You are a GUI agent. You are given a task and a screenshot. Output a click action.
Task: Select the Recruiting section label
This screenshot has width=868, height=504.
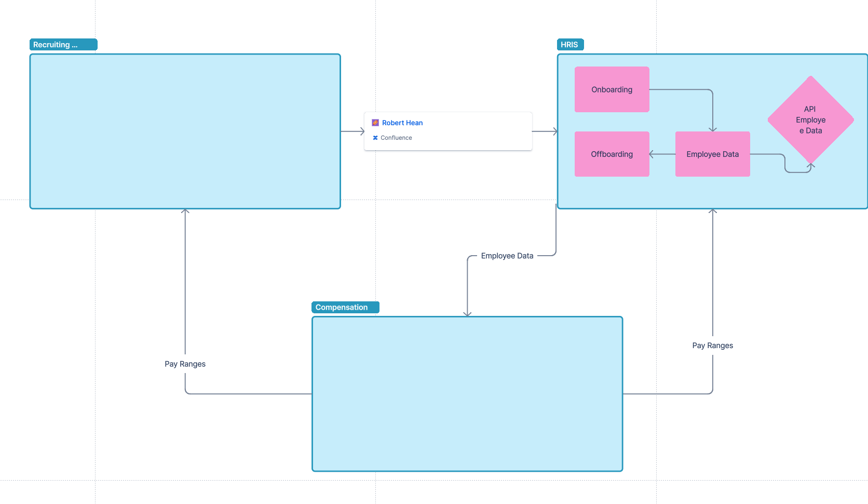pos(63,44)
